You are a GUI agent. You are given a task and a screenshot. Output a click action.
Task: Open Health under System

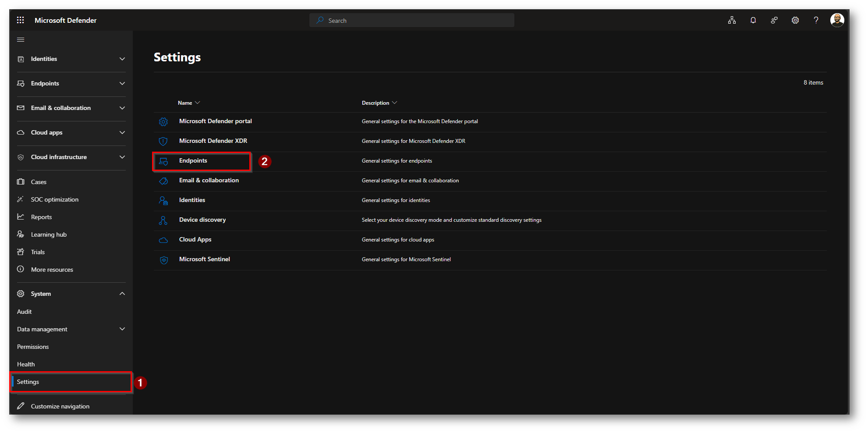tap(26, 364)
